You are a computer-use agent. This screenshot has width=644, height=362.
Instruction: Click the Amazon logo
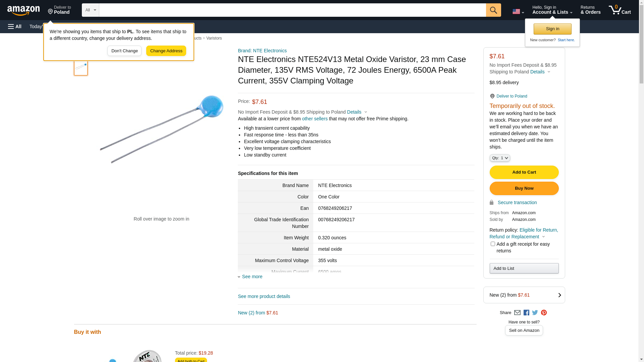click(x=23, y=11)
